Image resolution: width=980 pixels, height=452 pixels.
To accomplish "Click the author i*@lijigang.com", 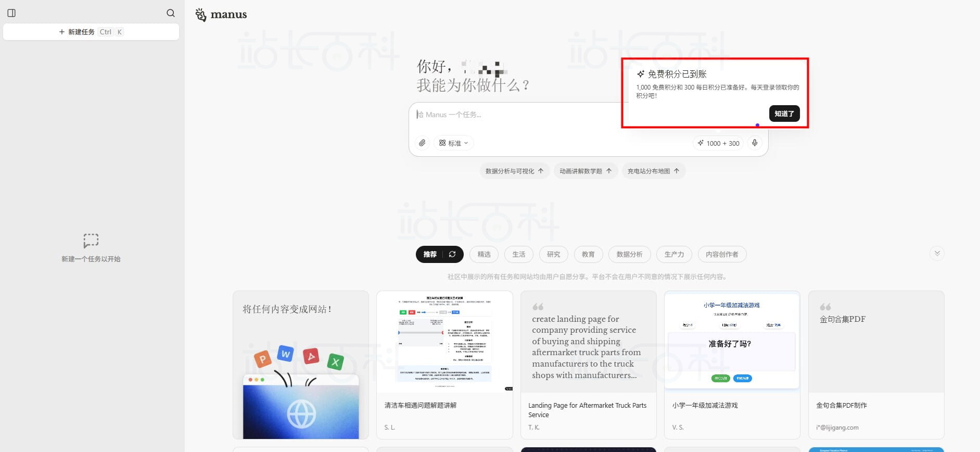I will click(x=837, y=428).
